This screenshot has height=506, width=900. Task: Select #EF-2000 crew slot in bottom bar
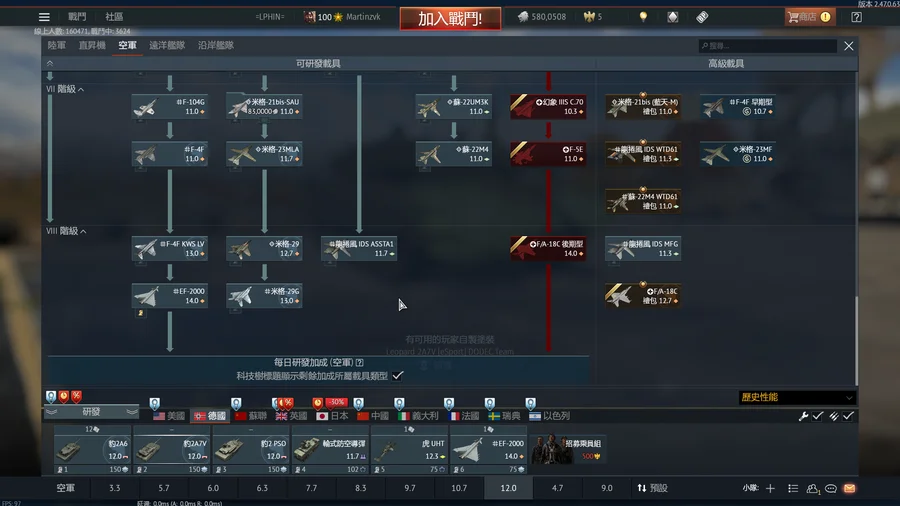click(x=488, y=449)
